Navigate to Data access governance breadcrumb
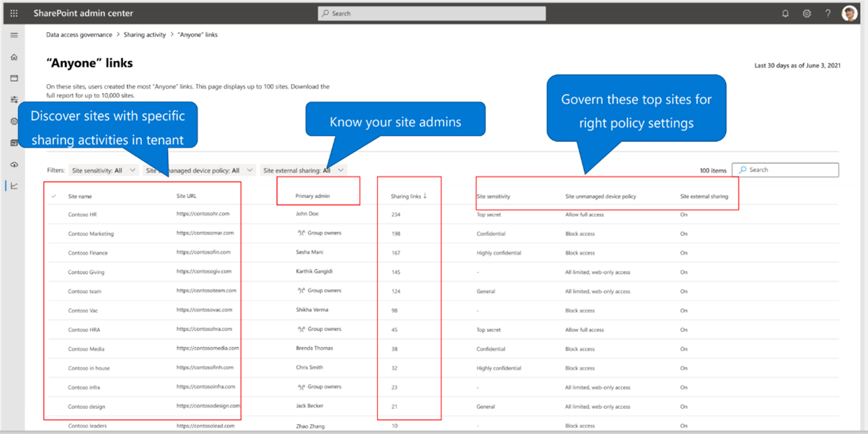This screenshot has height=434, width=868. tap(79, 34)
